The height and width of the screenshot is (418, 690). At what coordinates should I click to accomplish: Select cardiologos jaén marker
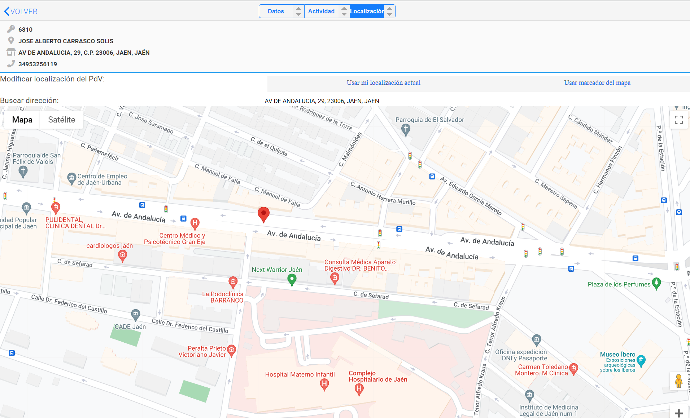click(x=123, y=255)
